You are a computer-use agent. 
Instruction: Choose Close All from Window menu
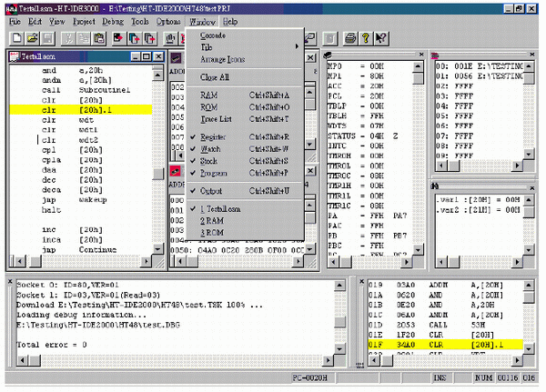[245, 77]
